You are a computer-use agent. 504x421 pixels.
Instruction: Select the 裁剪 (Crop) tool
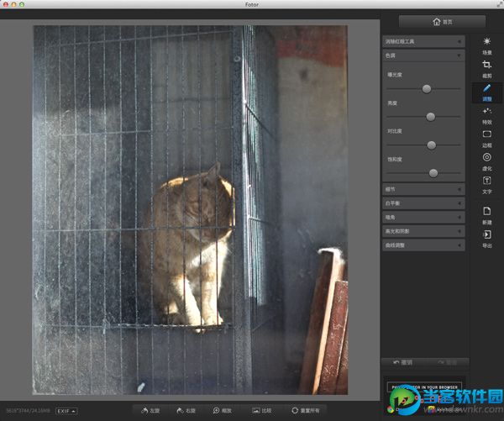coord(487,67)
